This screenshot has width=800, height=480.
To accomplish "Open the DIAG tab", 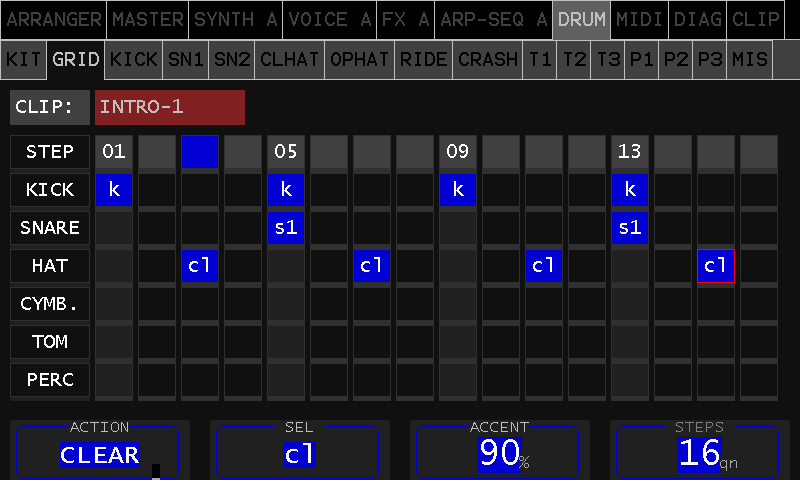I will click(x=697, y=20).
